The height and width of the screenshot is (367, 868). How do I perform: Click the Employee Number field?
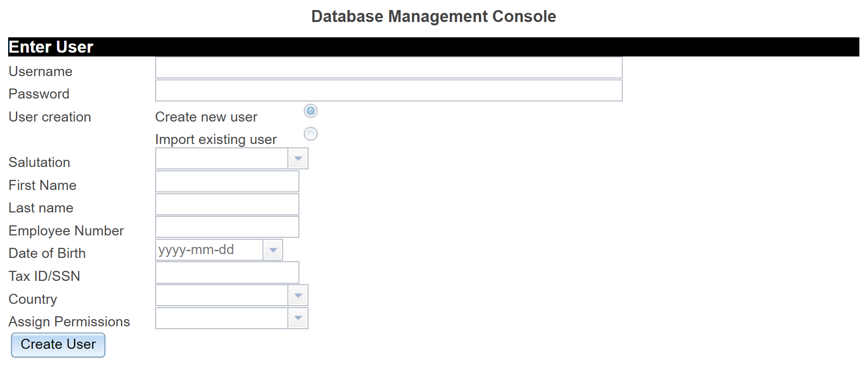coord(227,227)
